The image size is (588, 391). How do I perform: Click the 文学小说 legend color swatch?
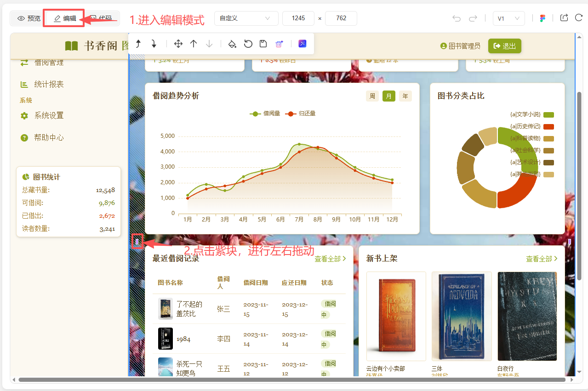(548, 115)
